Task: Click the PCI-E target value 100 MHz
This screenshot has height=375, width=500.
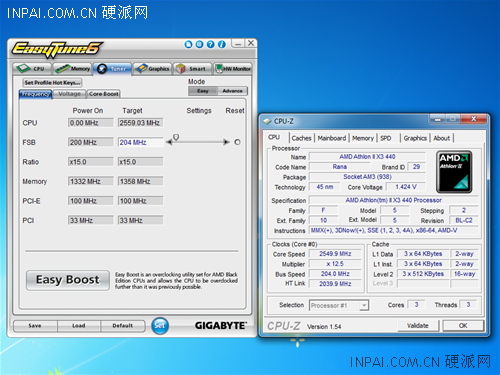Action: click(x=140, y=201)
